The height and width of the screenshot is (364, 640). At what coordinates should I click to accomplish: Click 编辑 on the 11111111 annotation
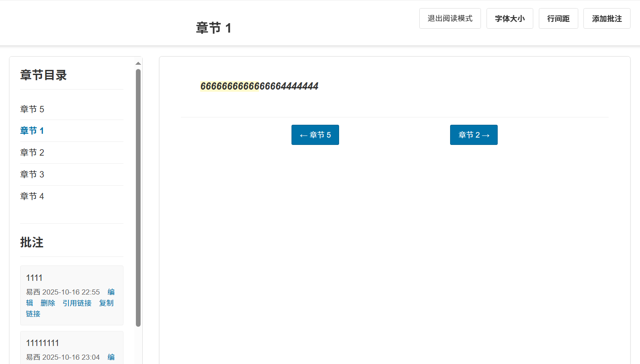[x=111, y=357]
